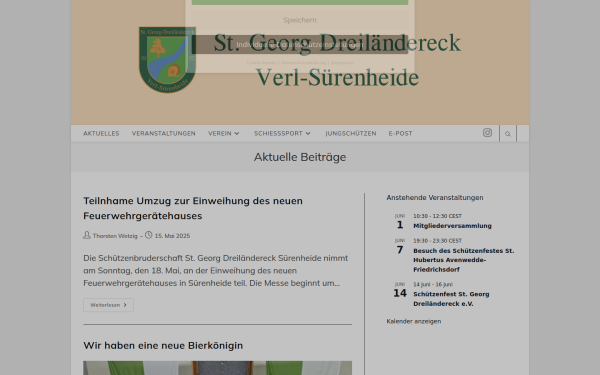Open the Verein menu item
Image resolution: width=600 pixels, height=375 pixels.
point(220,134)
